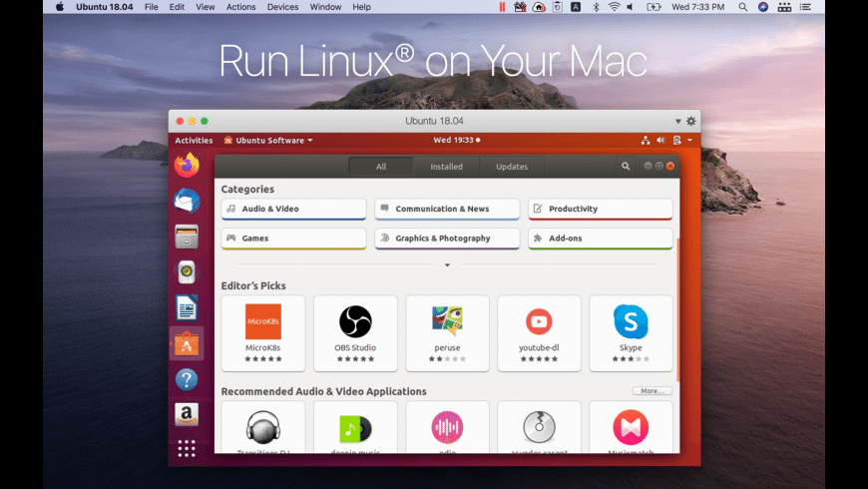Browse the Games category
This screenshot has width=868, height=489.
(293, 239)
